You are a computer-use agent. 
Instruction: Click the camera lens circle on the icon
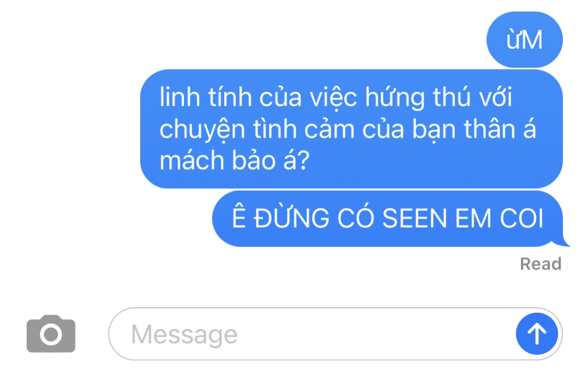pyautogui.click(x=51, y=334)
